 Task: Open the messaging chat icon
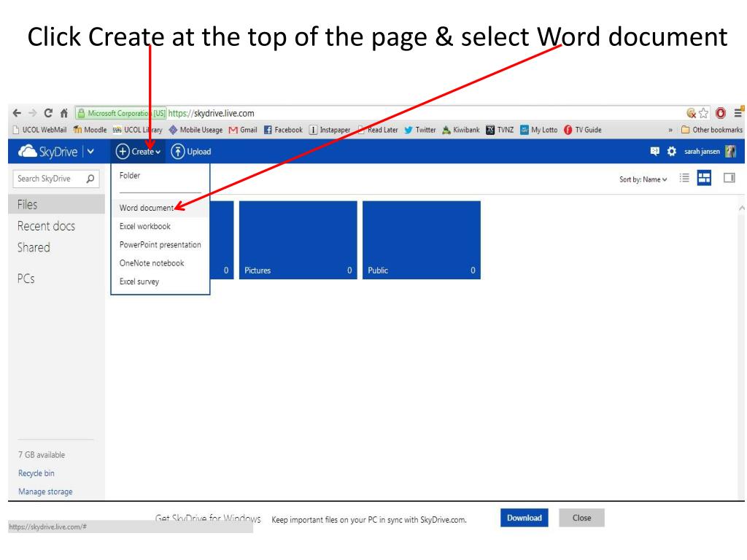click(x=655, y=152)
